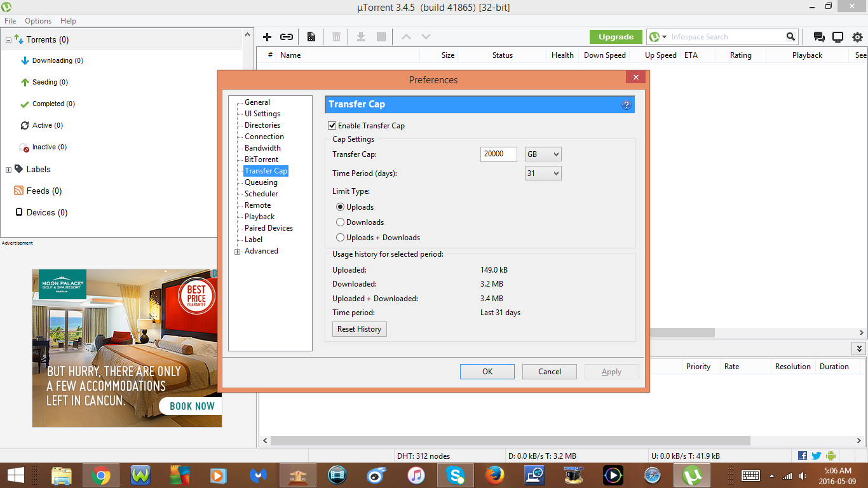
Task: Select Downloading (0) in sidebar
Action: tap(51, 61)
